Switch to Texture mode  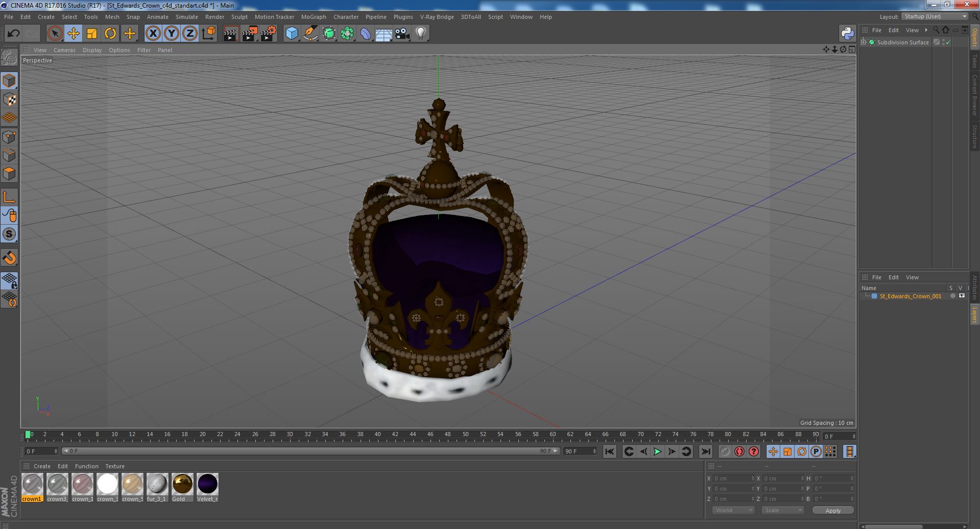click(x=10, y=100)
